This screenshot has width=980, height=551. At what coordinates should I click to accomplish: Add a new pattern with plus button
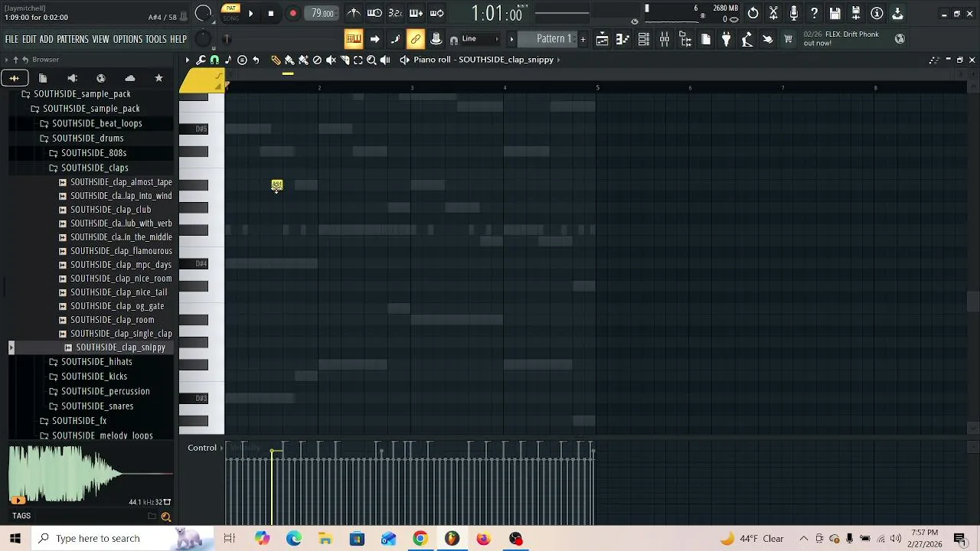[583, 39]
